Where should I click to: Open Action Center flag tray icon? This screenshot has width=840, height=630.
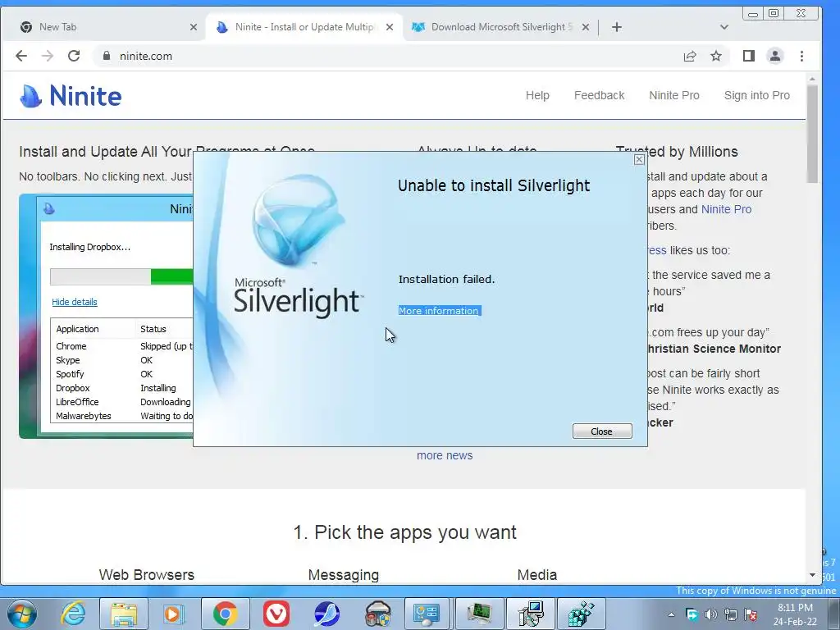[751, 614]
